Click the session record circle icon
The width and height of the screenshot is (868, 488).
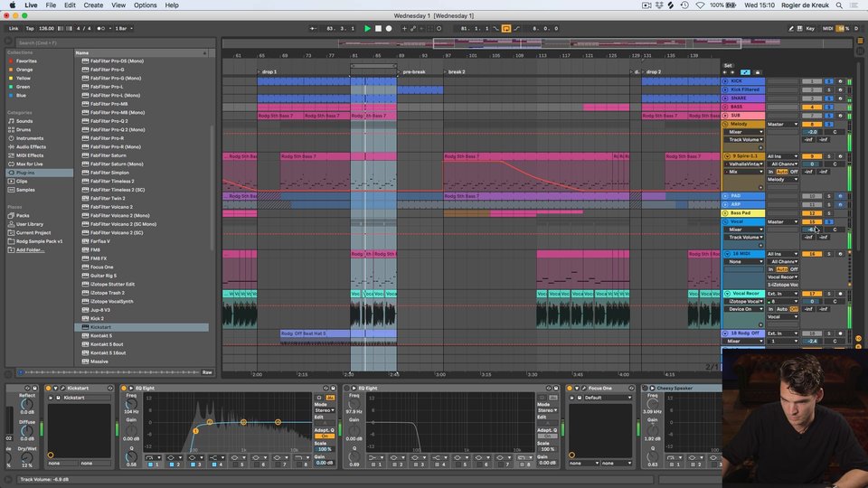coord(439,28)
